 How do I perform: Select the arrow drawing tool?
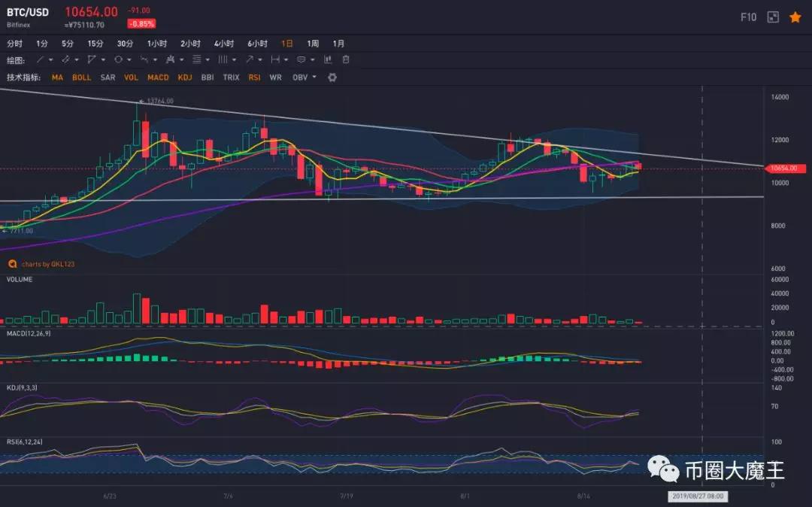coord(249,60)
